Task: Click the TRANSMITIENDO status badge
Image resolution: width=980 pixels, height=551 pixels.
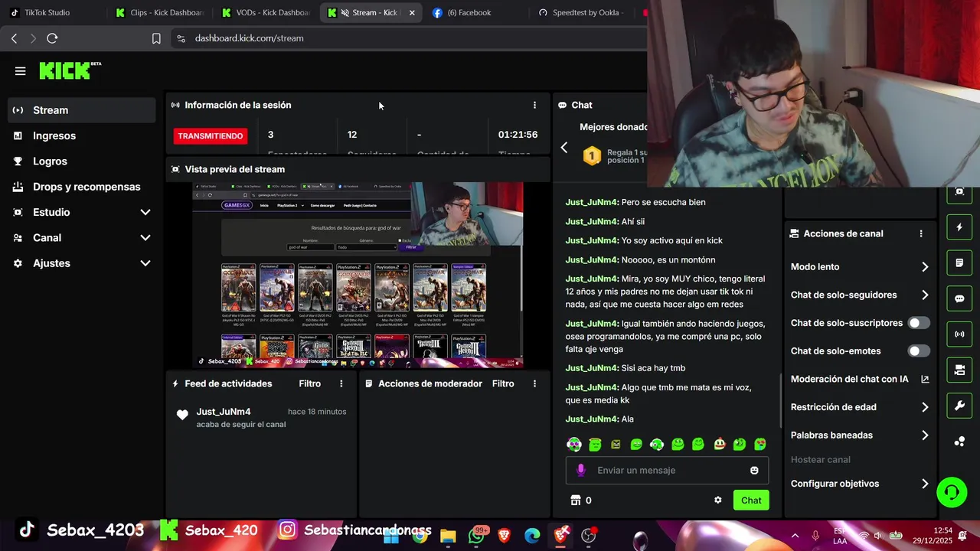Action: [x=211, y=136]
